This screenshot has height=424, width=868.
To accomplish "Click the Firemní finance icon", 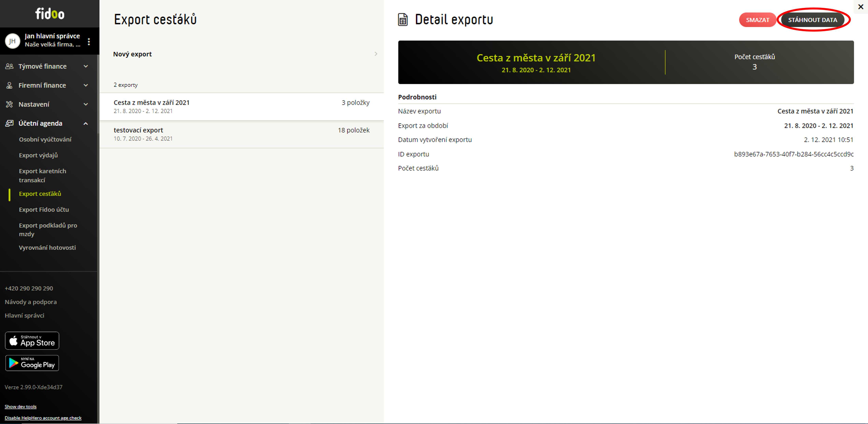I will pyautogui.click(x=9, y=85).
